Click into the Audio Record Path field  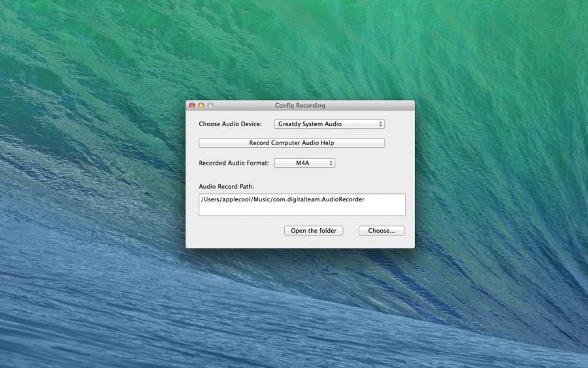coord(302,205)
